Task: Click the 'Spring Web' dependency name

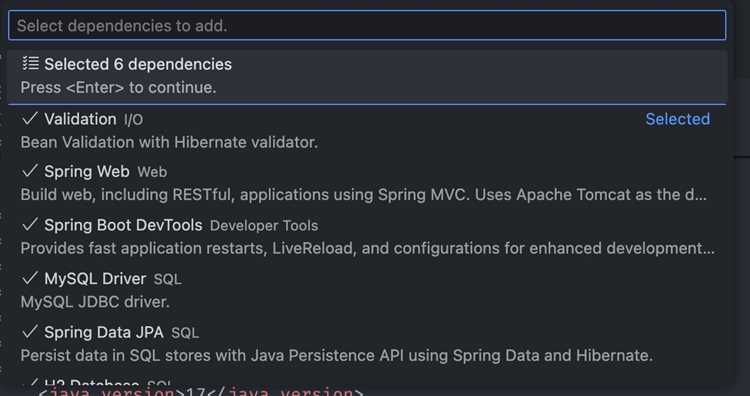Action: coord(87,171)
